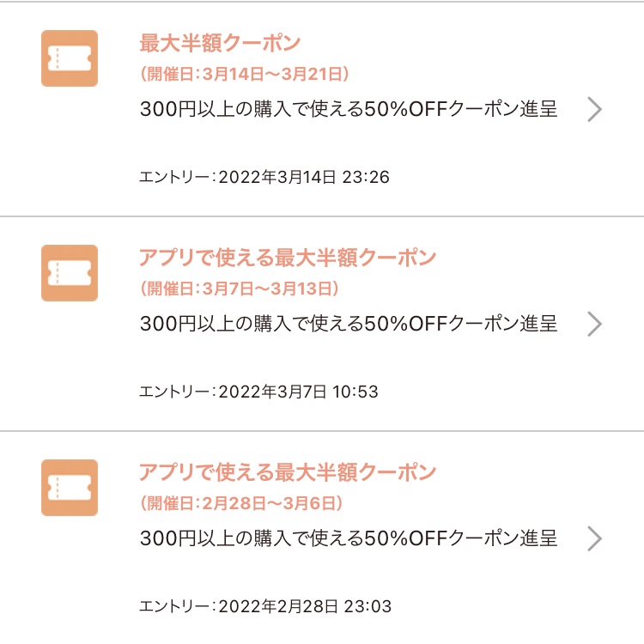Open chevron arrow for 2月28日 coupon entry
Image resolution: width=644 pixels, height=644 pixels.
pyautogui.click(x=594, y=538)
